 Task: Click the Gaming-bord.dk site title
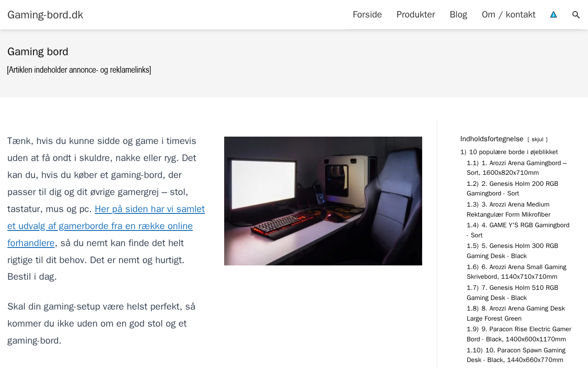45,15
